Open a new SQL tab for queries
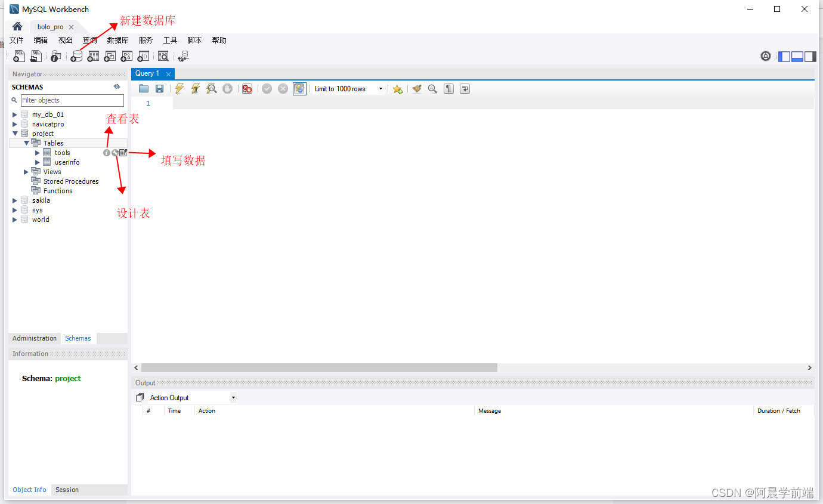823x504 pixels. (x=19, y=56)
